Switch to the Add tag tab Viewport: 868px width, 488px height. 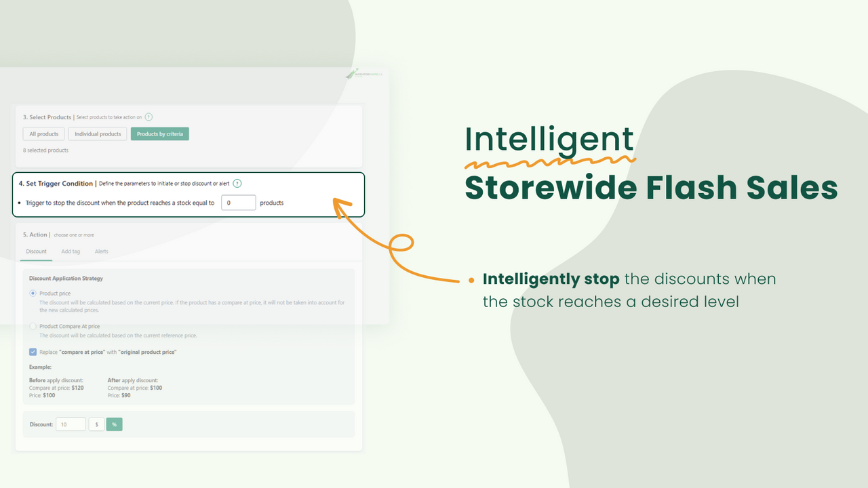pyautogui.click(x=71, y=251)
